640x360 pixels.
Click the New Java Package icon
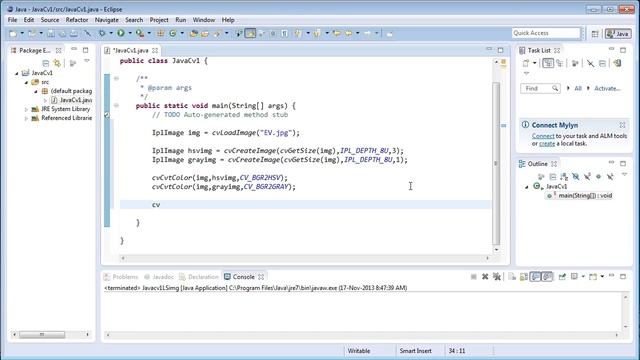[x=160, y=33]
